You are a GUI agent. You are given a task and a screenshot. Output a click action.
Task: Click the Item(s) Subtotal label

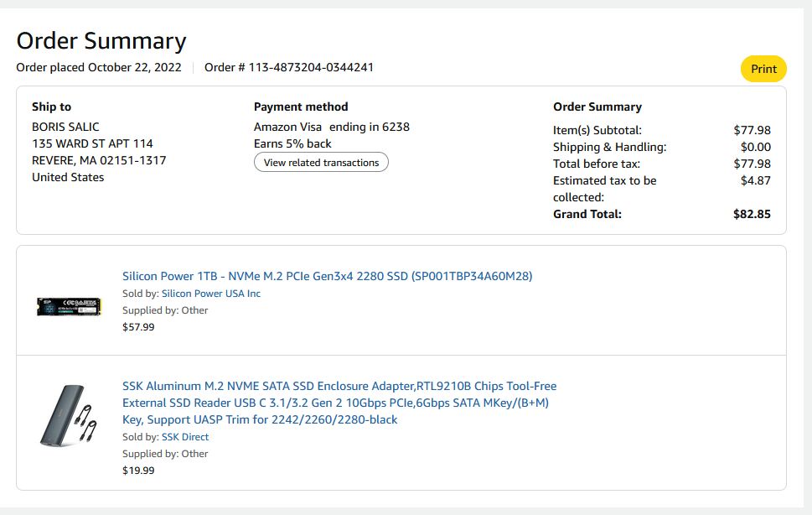[597, 130]
